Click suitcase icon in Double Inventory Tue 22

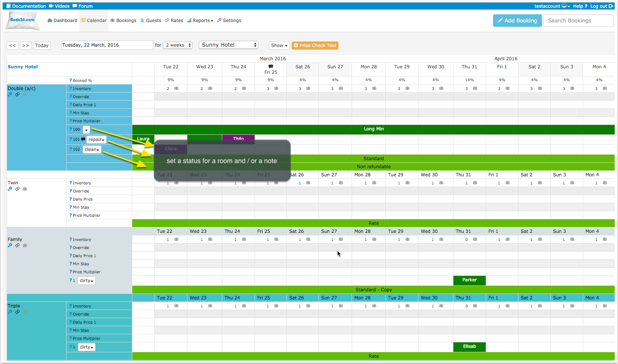click(x=176, y=89)
